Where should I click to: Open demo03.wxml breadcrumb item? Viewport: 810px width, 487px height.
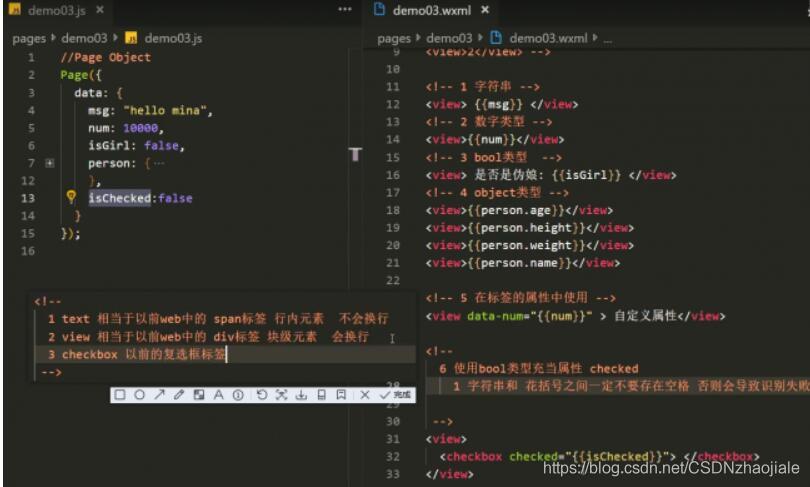(548, 38)
